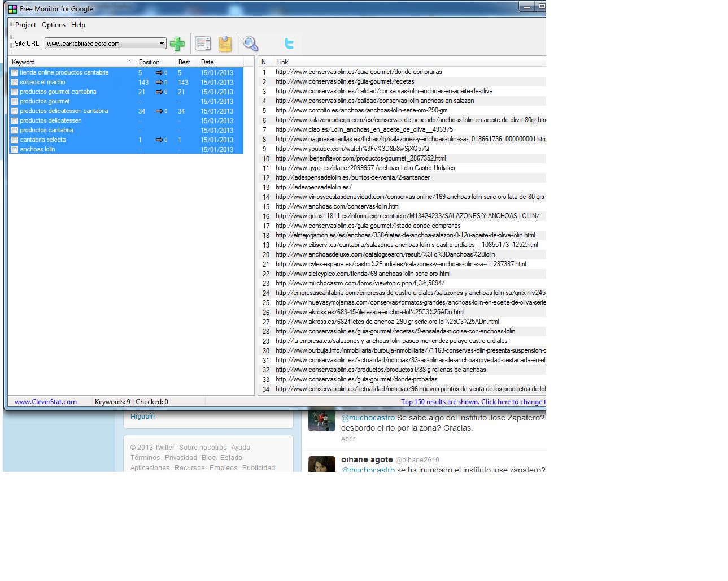
Task: Open the Help menu
Action: [78, 25]
